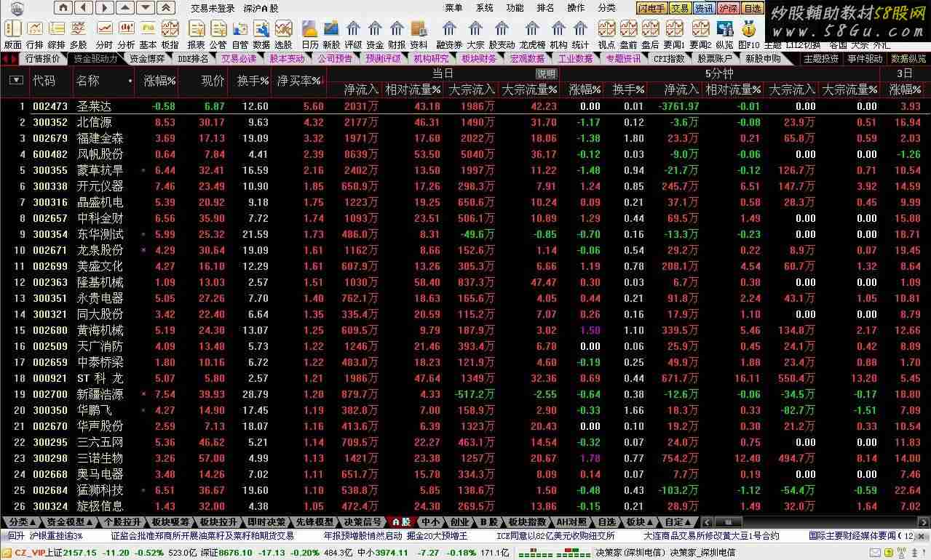The width and height of the screenshot is (931, 560).
Task: Click the back arrow navigation button
Action: coord(84,8)
